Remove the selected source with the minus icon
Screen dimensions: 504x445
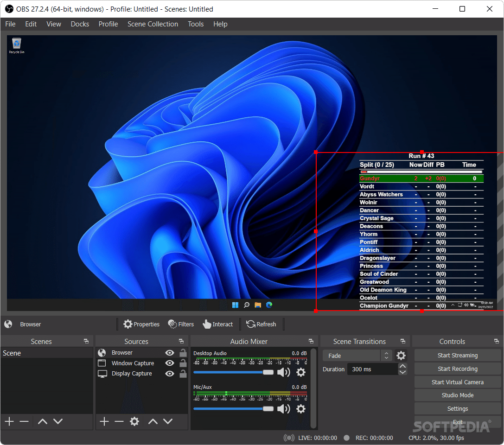coord(119,421)
